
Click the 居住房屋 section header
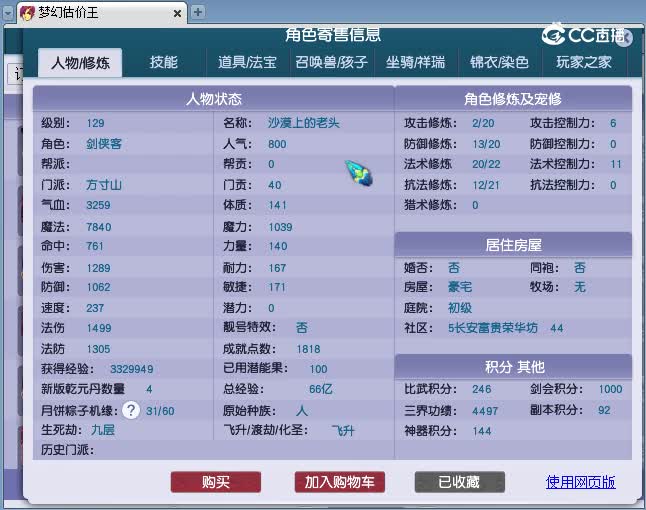click(x=513, y=245)
